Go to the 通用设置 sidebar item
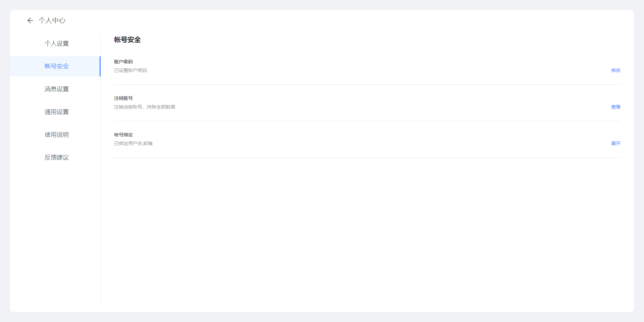Image resolution: width=644 pixels, height=322 pixels. [x=56, y=112]
